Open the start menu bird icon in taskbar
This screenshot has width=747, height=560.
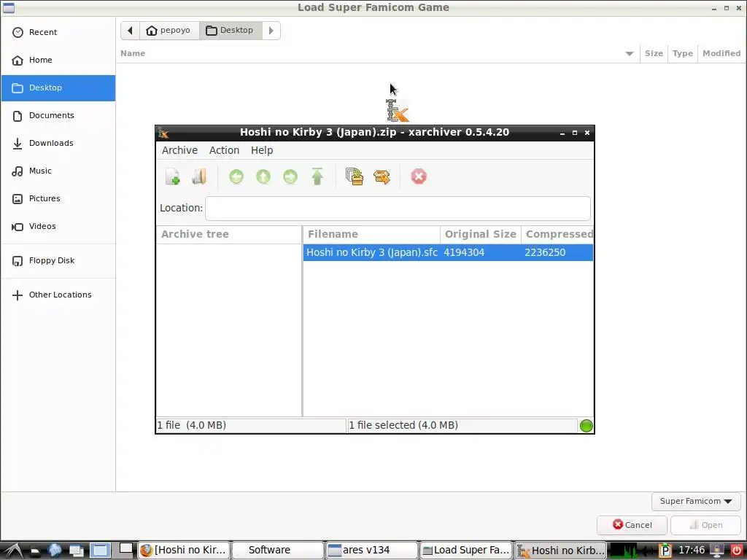[13, 551]
